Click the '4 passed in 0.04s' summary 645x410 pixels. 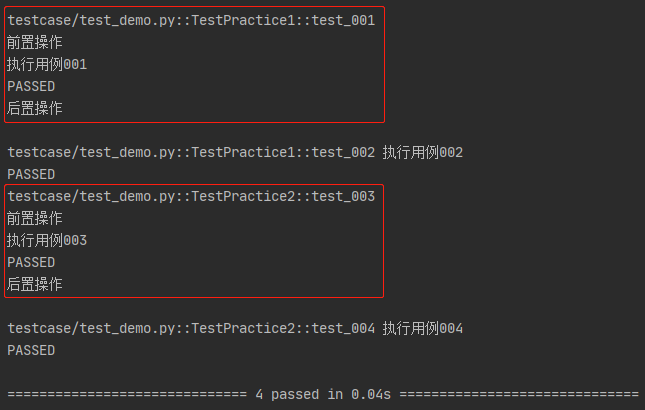pos(323,394)
